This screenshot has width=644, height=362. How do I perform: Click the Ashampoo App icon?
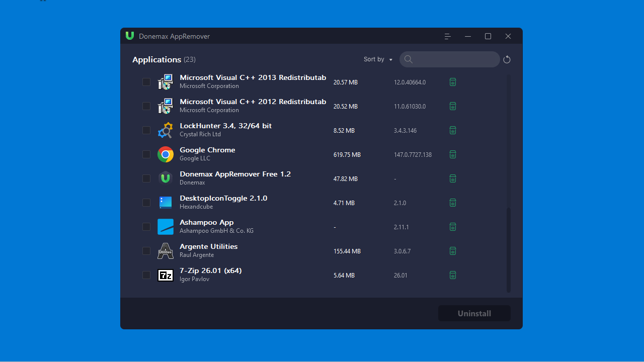click(166, 227)
